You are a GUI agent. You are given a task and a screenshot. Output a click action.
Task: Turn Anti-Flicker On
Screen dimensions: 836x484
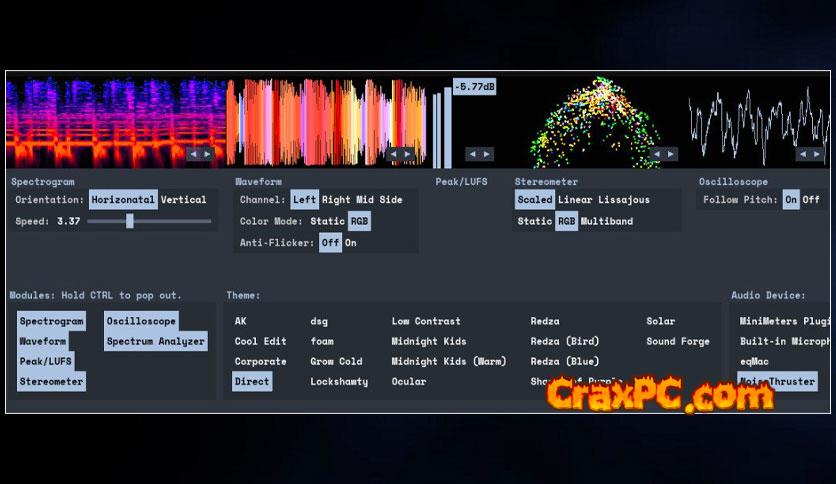[350, 243]
